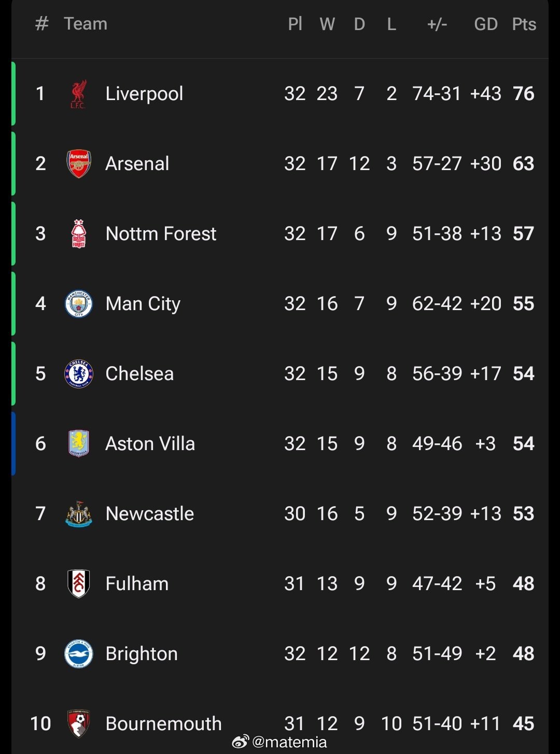Image resolution: width=560 pixels, height=754 pixels.
Task: Tap the Fulham badge icon
Action: (78, 584)
